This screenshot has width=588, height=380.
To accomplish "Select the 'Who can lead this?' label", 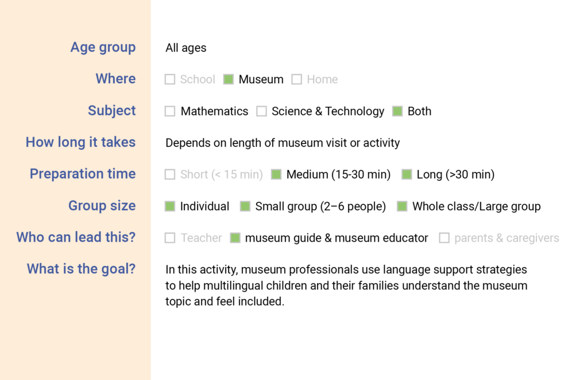I will pyautogui.click(x=76, y=237).
